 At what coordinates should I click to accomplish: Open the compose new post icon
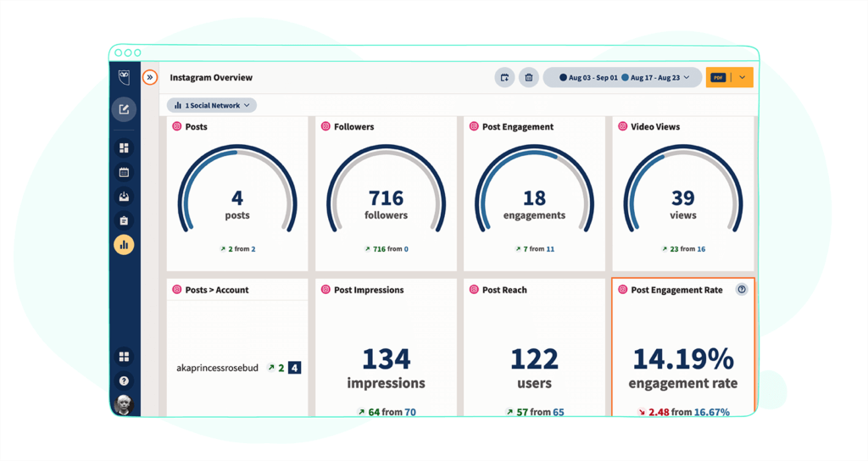[x=124, y=109]
